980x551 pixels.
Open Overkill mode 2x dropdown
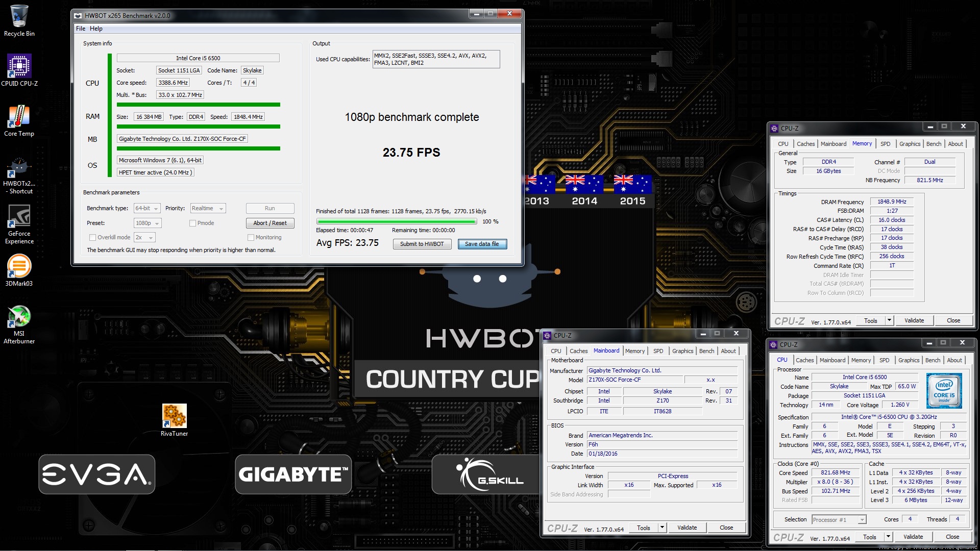click(x=144, y=237)
